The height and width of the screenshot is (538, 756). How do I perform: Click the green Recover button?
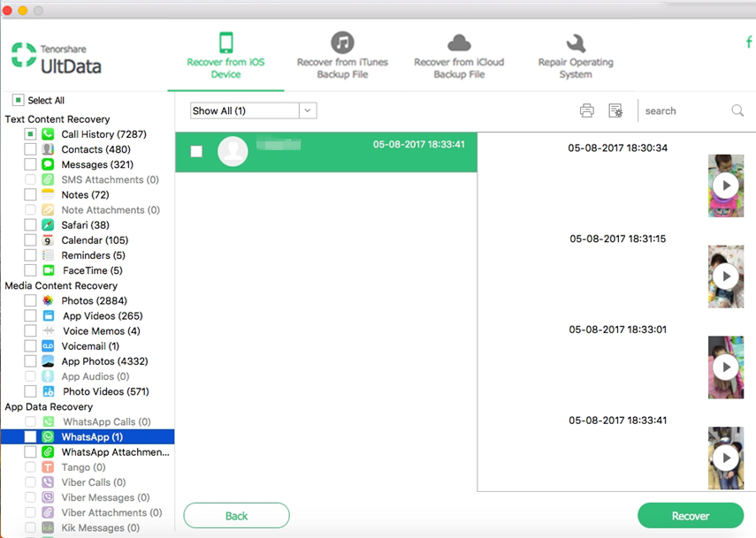coord(691,516)
